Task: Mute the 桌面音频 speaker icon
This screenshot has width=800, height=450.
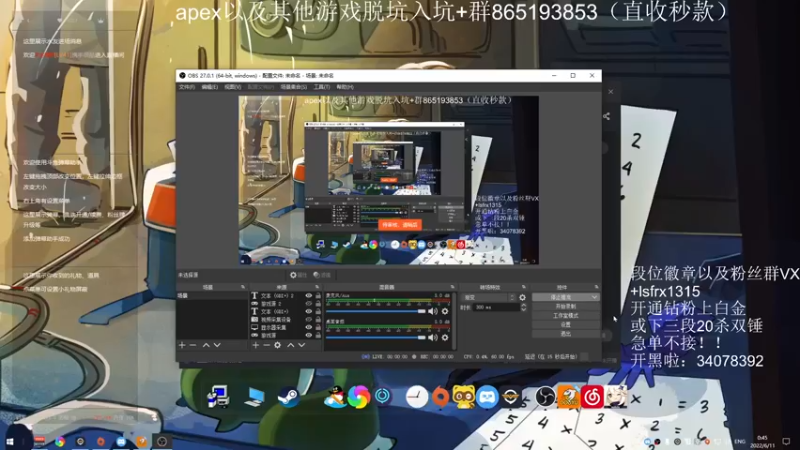Action: click(x=433, y=337)
